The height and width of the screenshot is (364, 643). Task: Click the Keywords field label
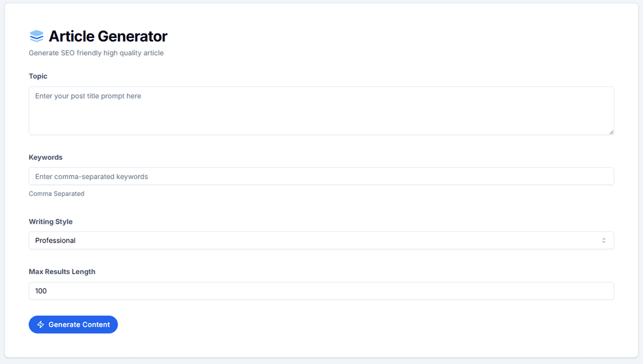point(45,158)
